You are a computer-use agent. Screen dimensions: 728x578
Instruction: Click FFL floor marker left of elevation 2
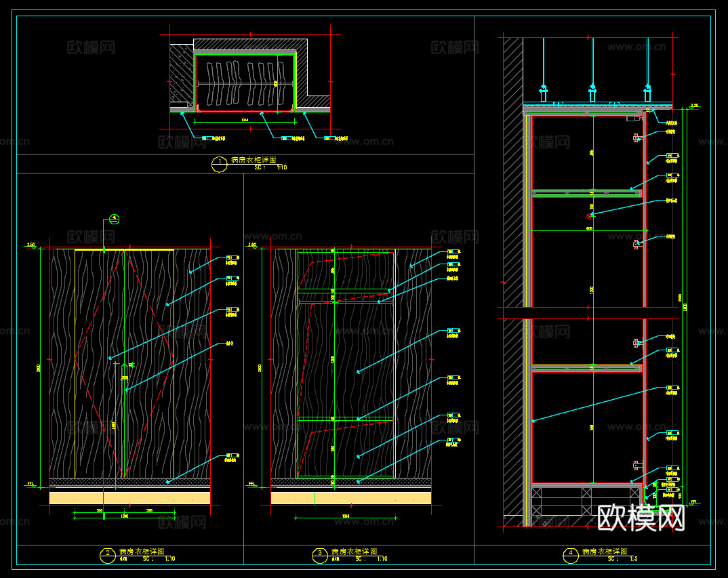point(31,484)
